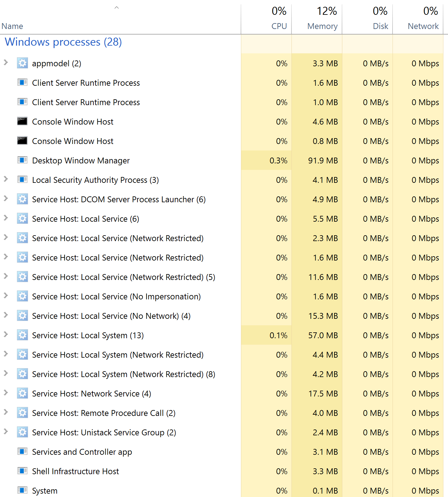The image size is (448, 497).
Task: Click the Windows processes (28) group heading
Action: [x=63, y=42]
